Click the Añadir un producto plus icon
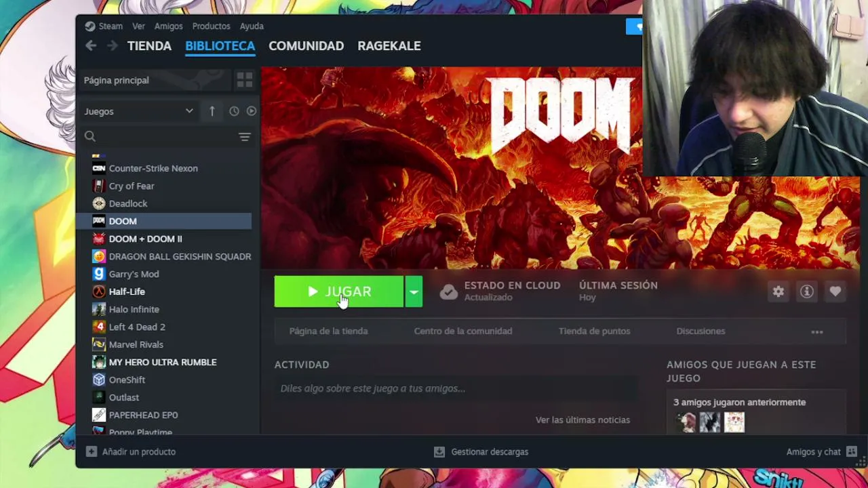This screenshot has height=488, width=868. pyautogui.click(x=92, y=451)
